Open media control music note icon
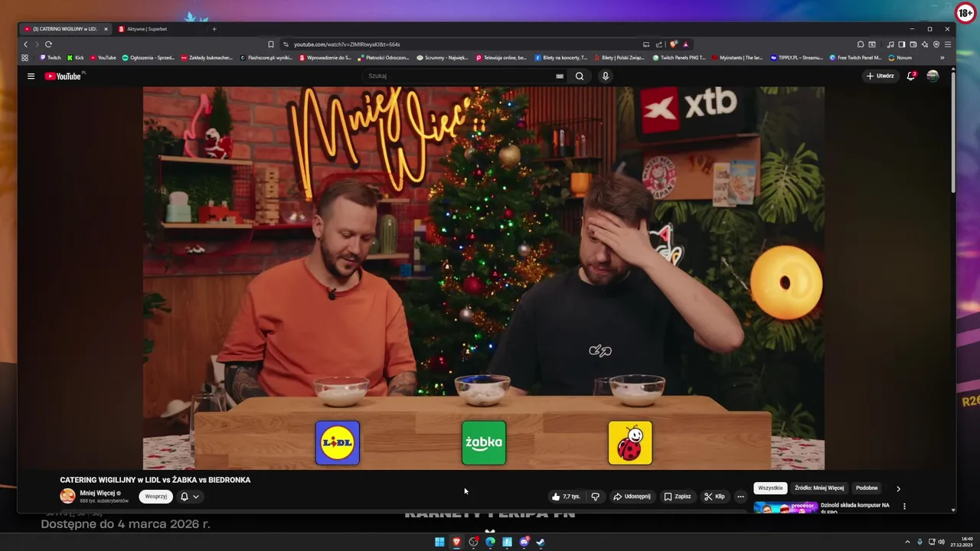The image size is (980, 551). click(890, 44)
